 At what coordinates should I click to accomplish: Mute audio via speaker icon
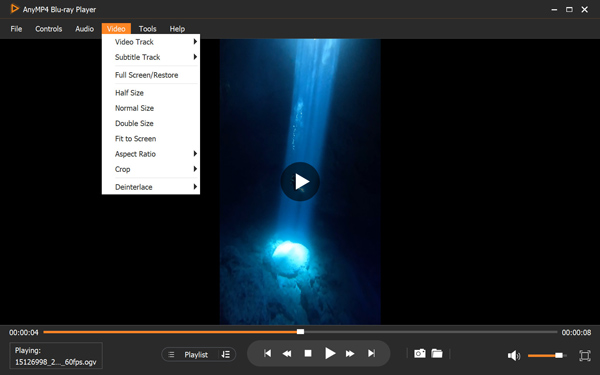pyautogui.click(x=514, y=355)
